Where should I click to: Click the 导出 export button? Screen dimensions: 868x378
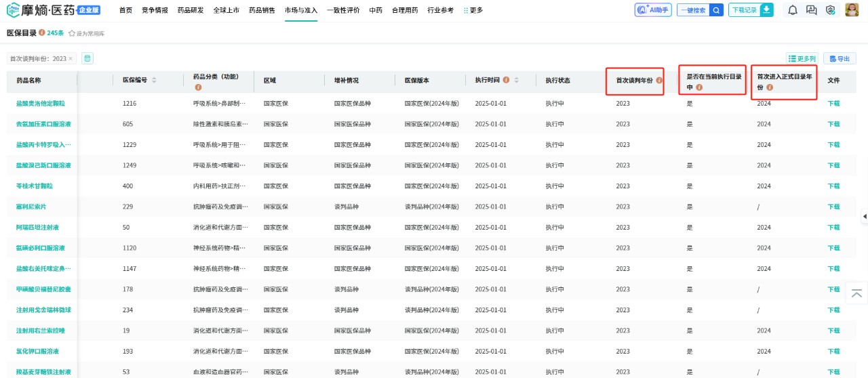pos(840,59)
